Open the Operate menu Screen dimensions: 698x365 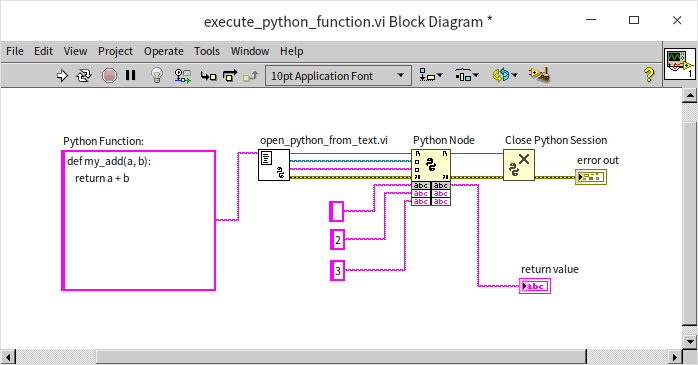[163, 51]
